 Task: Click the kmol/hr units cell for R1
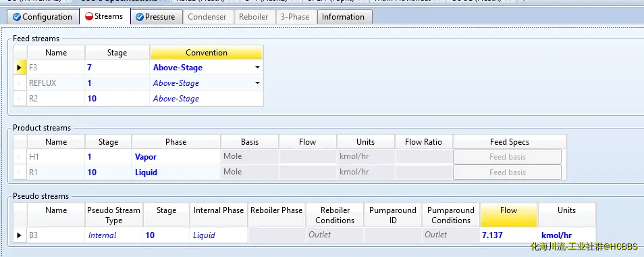[x=365, y=172]
